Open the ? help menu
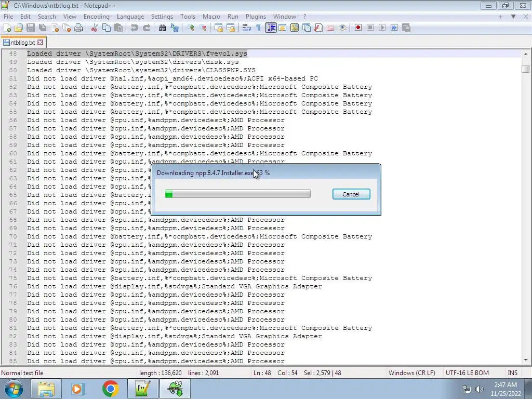The image size is (532, 399). tap(304, 17)
